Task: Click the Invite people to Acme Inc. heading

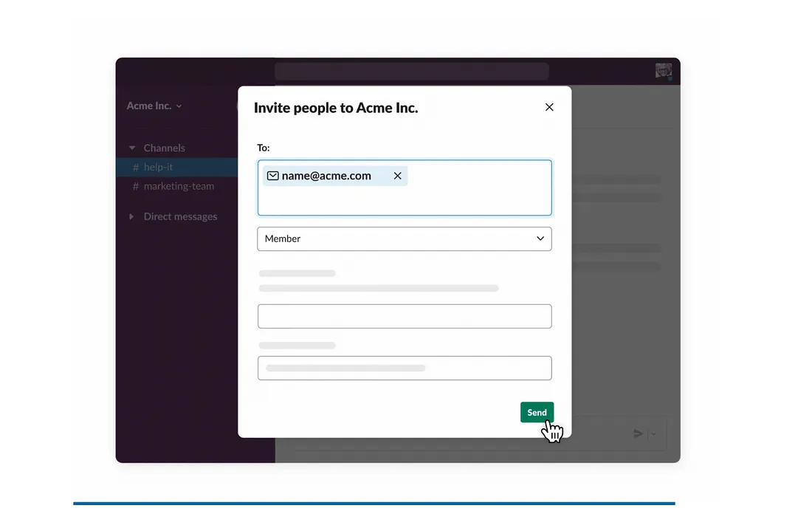Action: click(x=336, y=108)
